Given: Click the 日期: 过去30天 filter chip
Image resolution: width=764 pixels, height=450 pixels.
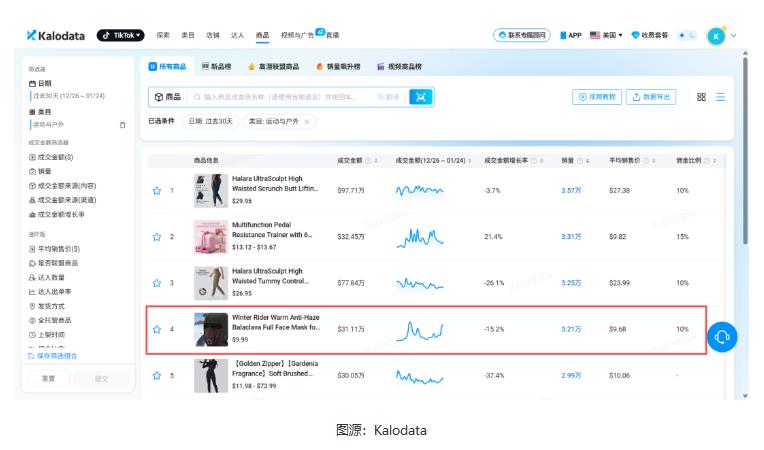Looking at the screenshot, I should [210, 121].
